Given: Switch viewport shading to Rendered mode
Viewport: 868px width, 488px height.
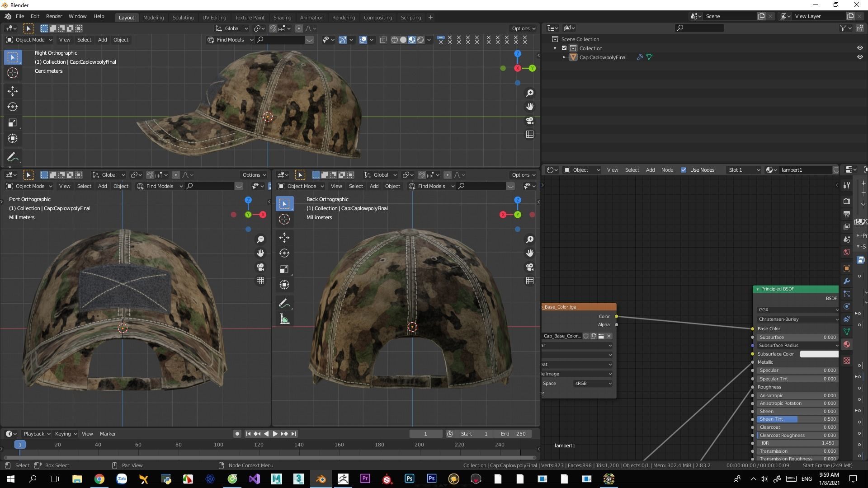Looking at the screenshot, I should [420, 40].
